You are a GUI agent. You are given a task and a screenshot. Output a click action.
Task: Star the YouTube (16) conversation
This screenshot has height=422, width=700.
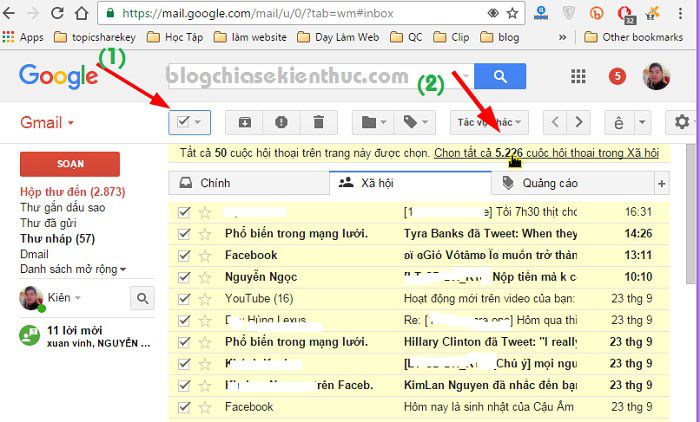[205, 299]
